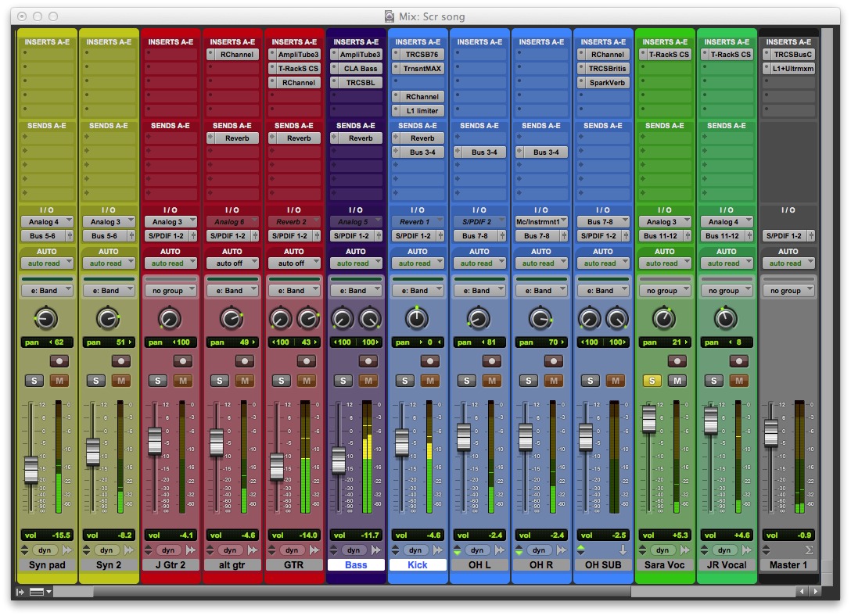This screenshot has width=851, height=616.
Task: Click the horizontal scrollbar right arrow
Action: (815, 592)
